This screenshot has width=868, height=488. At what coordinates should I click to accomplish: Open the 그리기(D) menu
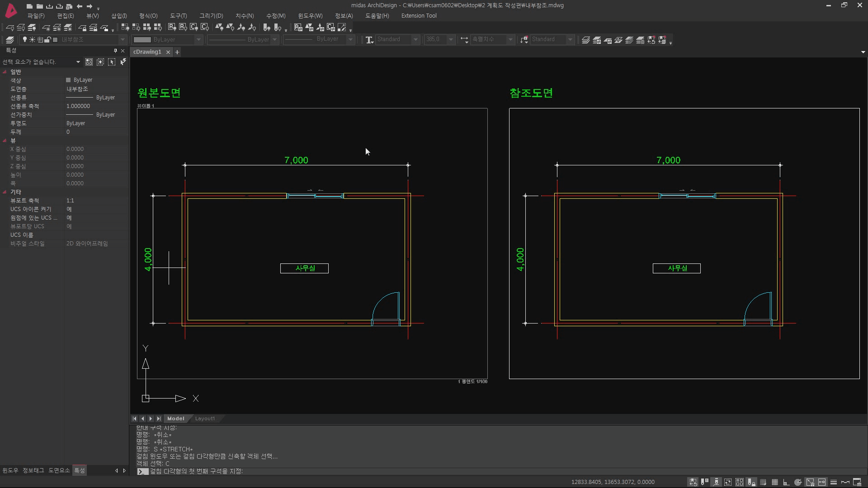click(x=211, y=16)
